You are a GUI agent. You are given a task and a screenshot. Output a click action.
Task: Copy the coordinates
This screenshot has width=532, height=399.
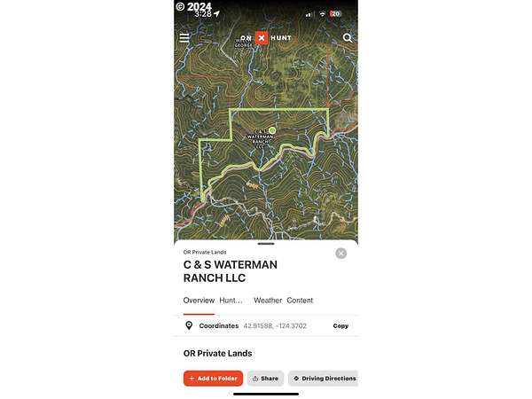(x=340, y=325)
